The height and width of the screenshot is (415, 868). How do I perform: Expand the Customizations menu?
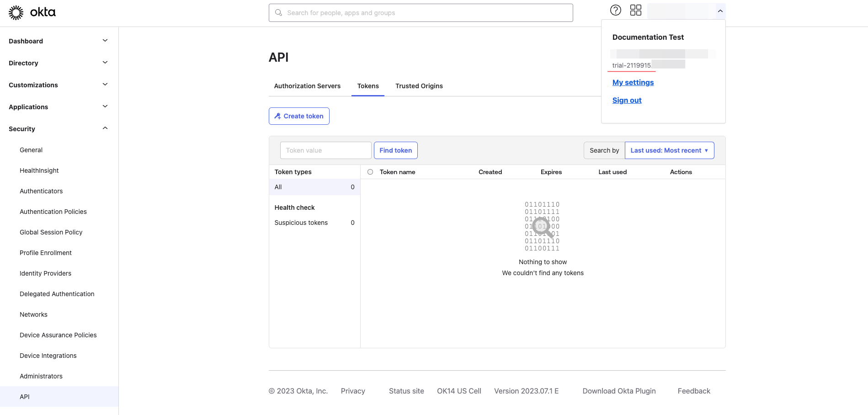pos(59,85)
